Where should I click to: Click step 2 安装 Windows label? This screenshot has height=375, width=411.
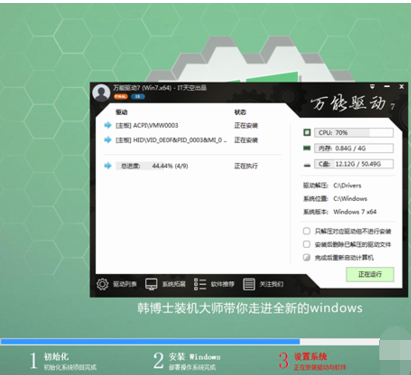[195, 357]
